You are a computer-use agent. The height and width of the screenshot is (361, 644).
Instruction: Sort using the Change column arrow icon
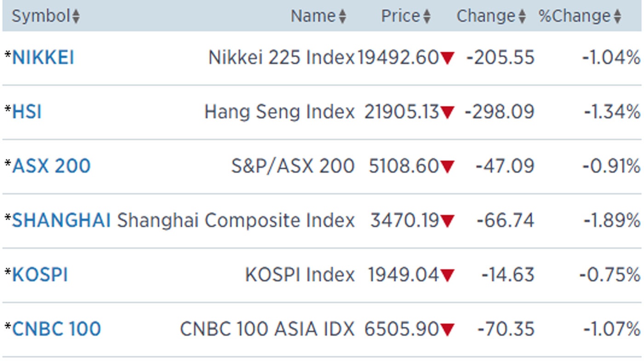[522, 17]
